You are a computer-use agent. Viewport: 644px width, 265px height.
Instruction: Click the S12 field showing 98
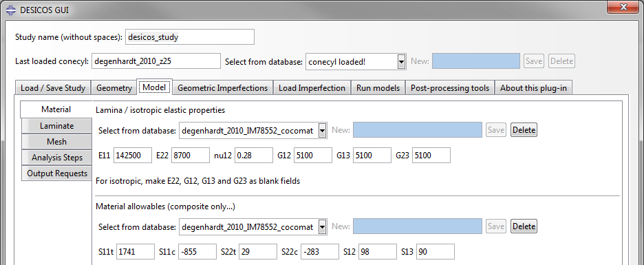tap(377, 251)
